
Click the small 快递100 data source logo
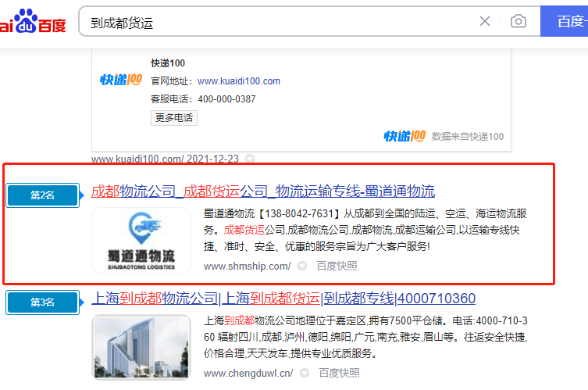(x=404, y=136)
